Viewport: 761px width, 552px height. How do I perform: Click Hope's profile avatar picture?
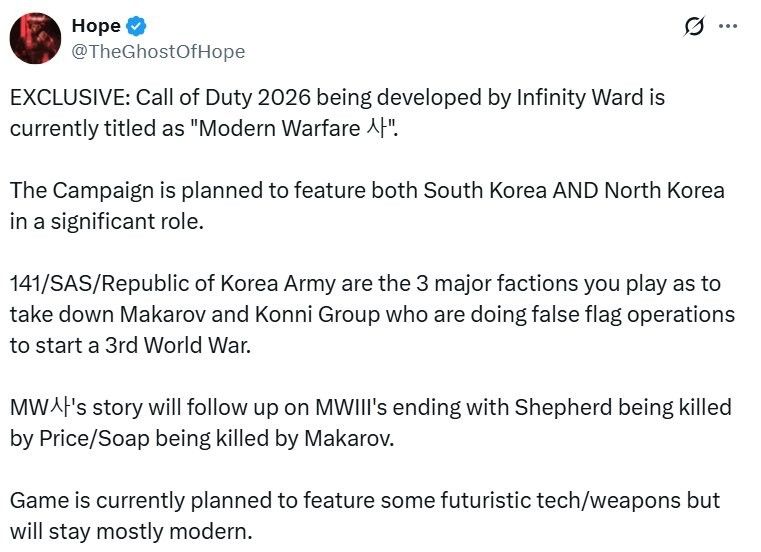[x=36, y=38]
